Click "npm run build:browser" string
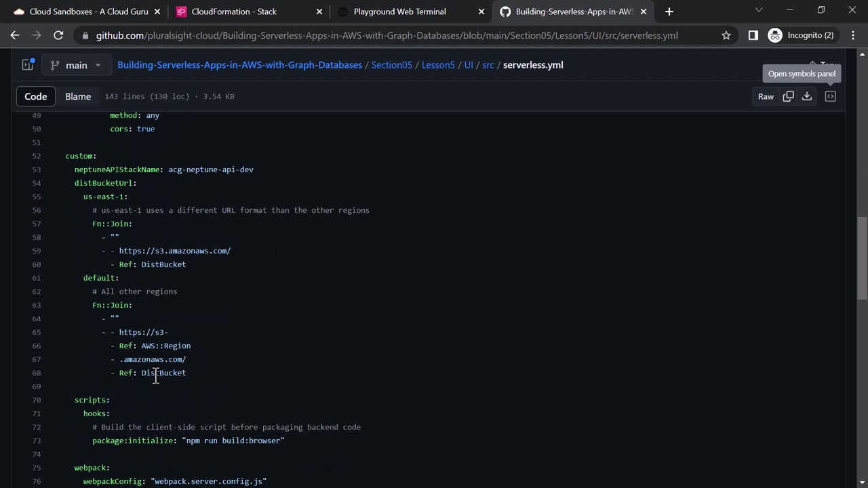 (x=233, y=441)
